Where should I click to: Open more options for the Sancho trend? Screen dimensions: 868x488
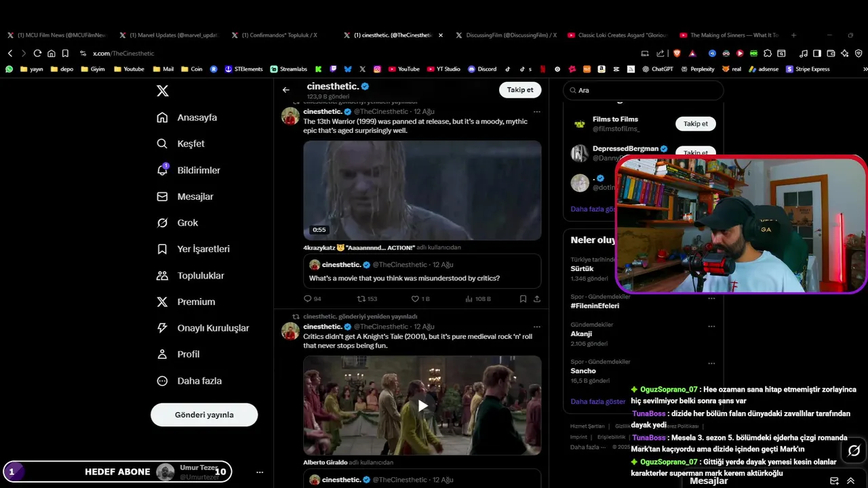point(711,363)
